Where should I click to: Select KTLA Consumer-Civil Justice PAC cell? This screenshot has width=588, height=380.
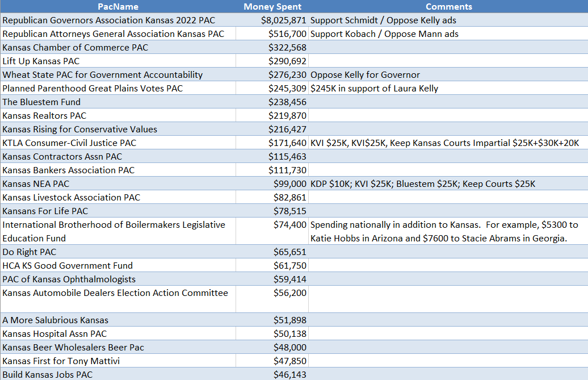(117, 143)
